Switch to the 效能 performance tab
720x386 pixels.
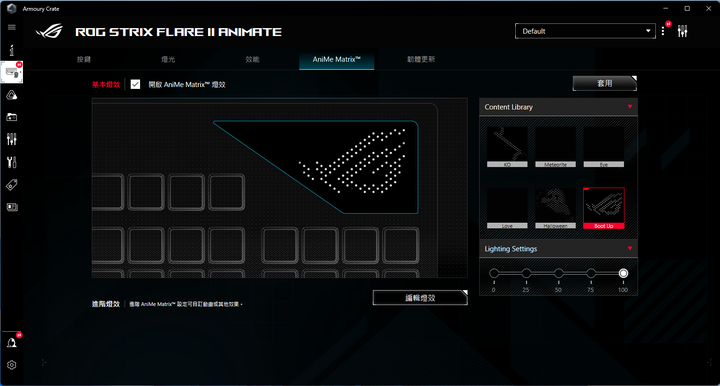click(252, 59)
